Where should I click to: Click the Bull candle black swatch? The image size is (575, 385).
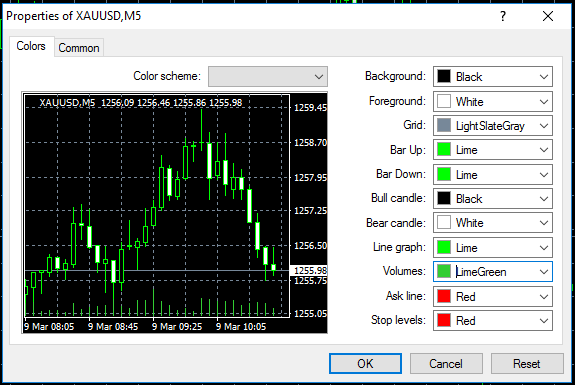[444, 198]
